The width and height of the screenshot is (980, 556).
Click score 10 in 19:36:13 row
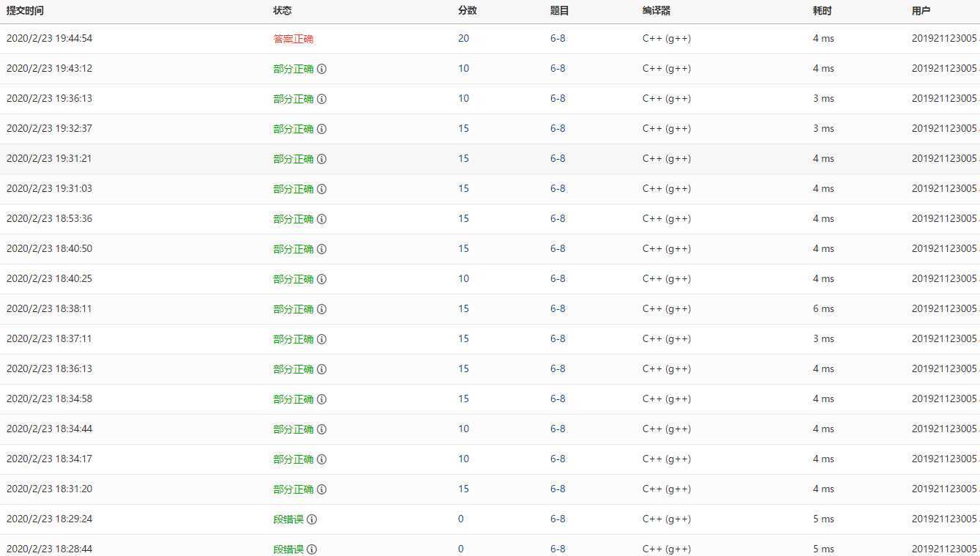point(463,98)
